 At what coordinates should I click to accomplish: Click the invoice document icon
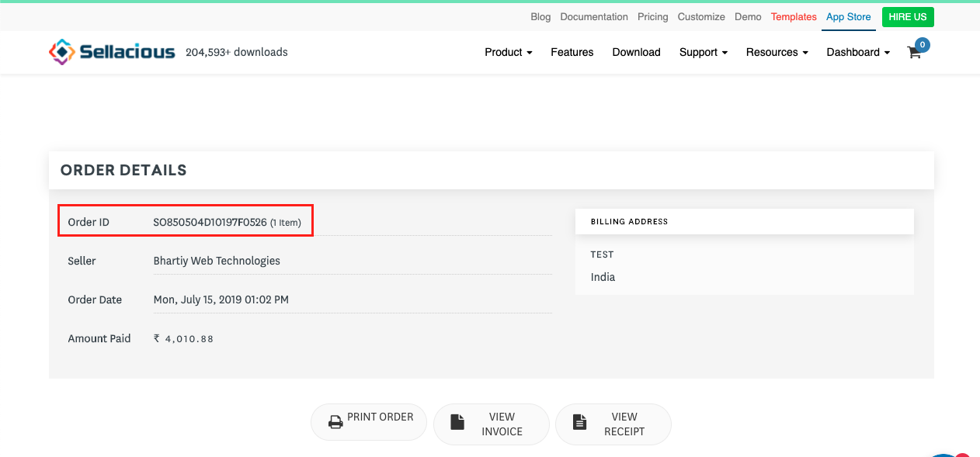pos(458,423)
